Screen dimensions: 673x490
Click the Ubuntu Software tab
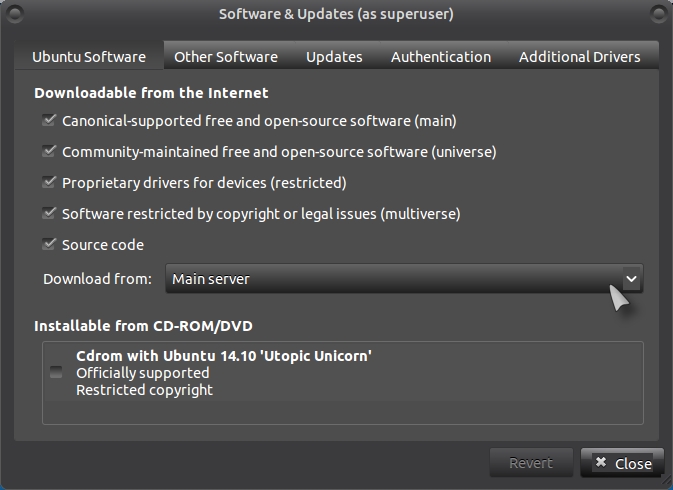[89, 57]
